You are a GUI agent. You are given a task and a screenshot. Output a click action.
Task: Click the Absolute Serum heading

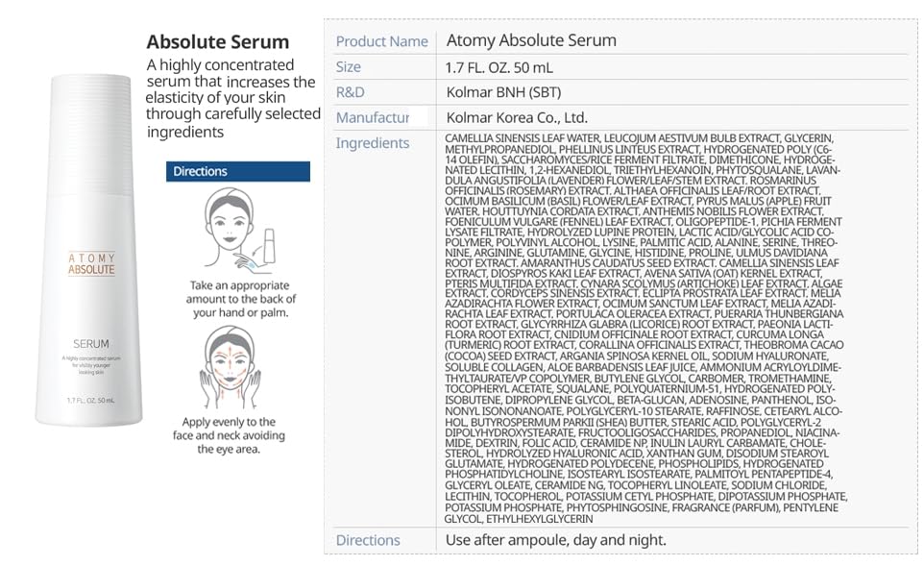coord(217,42)
